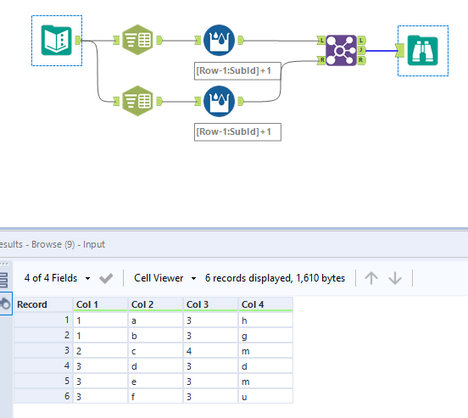
Task: Click the apply checkmark icon
Action: pyautogui.click(x=106, y=278)
